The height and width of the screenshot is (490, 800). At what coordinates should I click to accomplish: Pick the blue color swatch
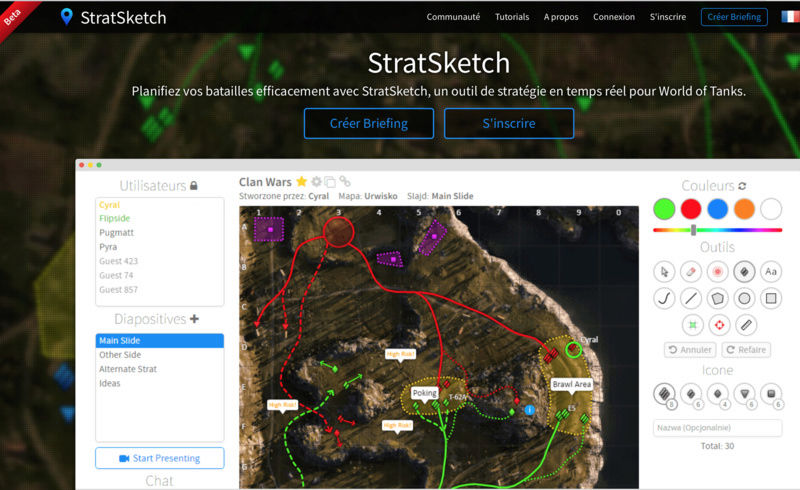coord(717,209)
